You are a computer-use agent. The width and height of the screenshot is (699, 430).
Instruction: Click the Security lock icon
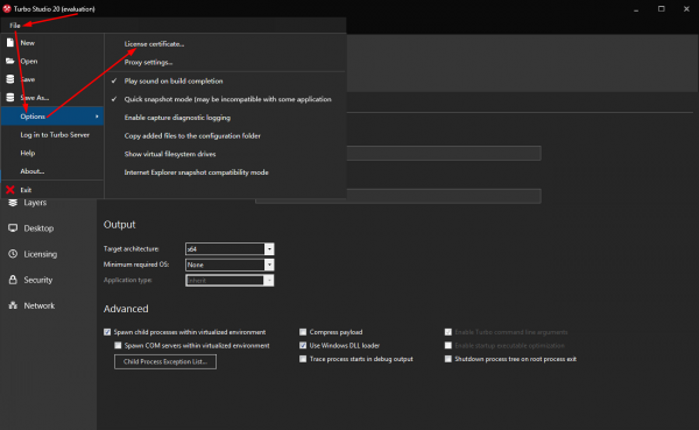pos(13,280)
